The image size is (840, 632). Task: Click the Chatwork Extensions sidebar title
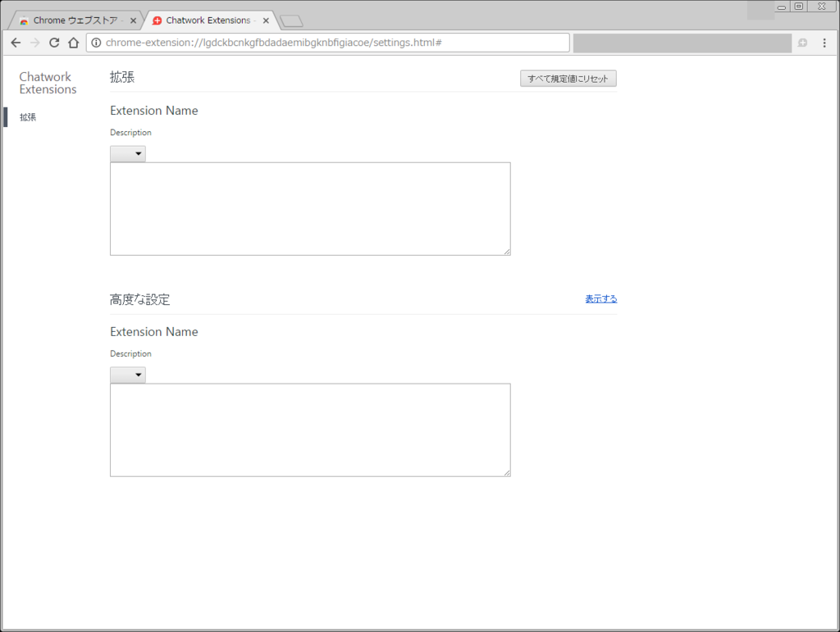48,83
